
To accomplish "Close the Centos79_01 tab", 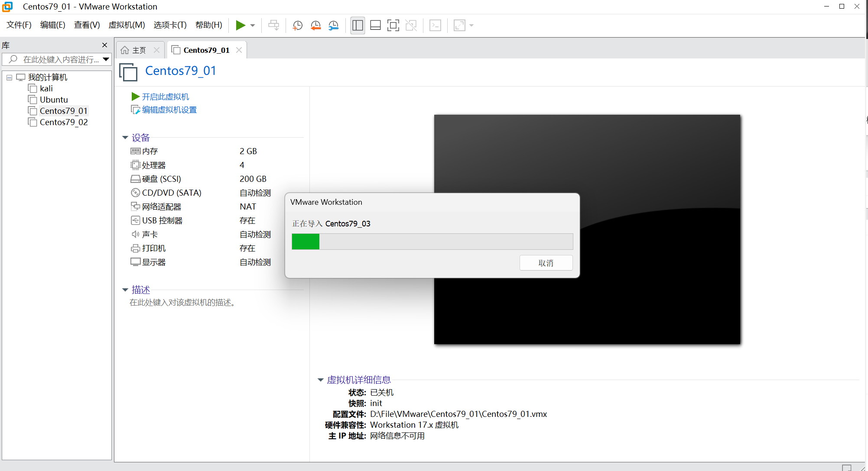I will (x=239, y=50).
